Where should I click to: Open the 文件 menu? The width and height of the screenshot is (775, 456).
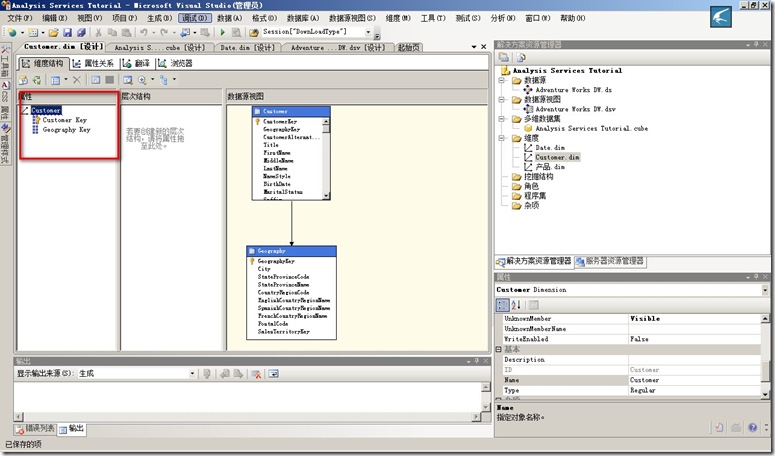[x=20, y=18]
